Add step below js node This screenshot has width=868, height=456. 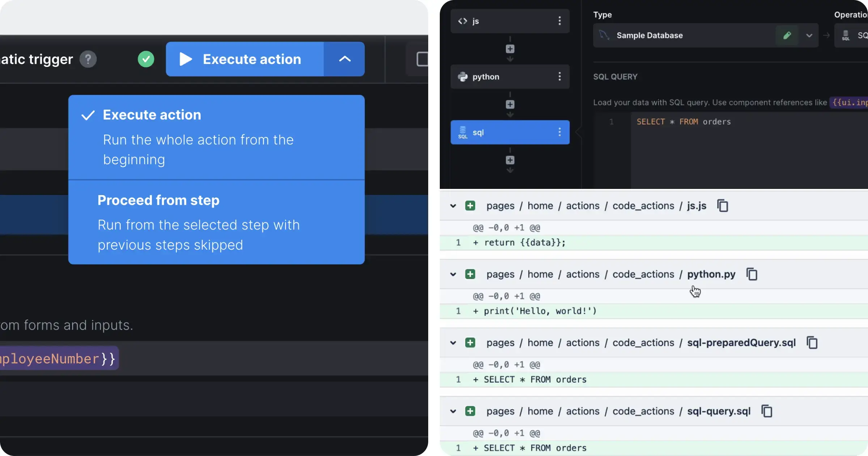click(510, 49)
